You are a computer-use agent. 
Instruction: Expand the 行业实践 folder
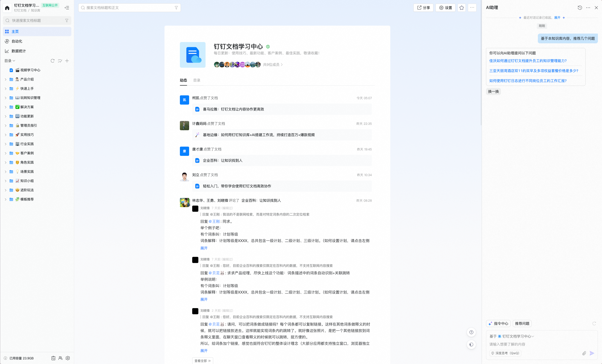[x=6, y=144]
